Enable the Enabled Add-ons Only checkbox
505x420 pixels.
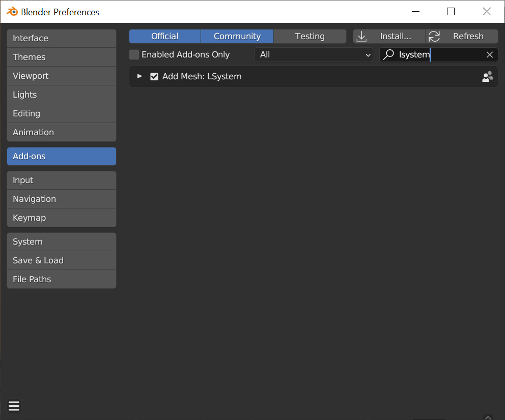coord(134,54)
